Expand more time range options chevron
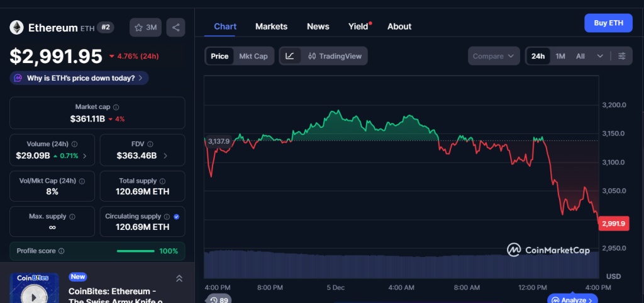 point(600,56)
